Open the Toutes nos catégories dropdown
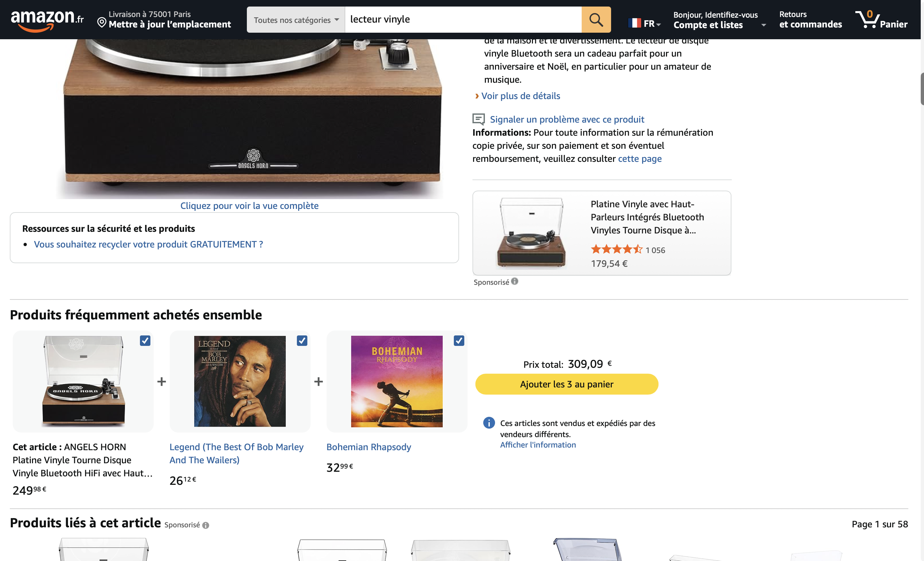This screenshot has width=924, height=561. click(x=296, y=20)
